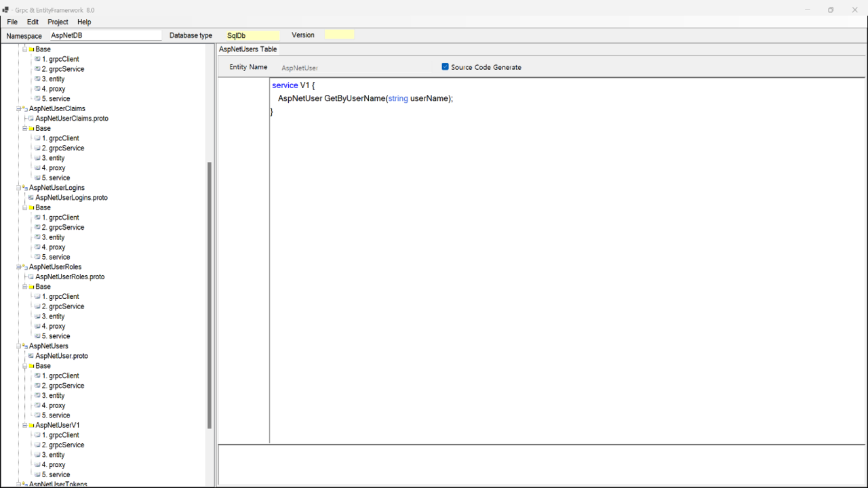Click the AspNetUserClaims.proto file icon
This screenshot has width=868, height=488.
[31, 119]
